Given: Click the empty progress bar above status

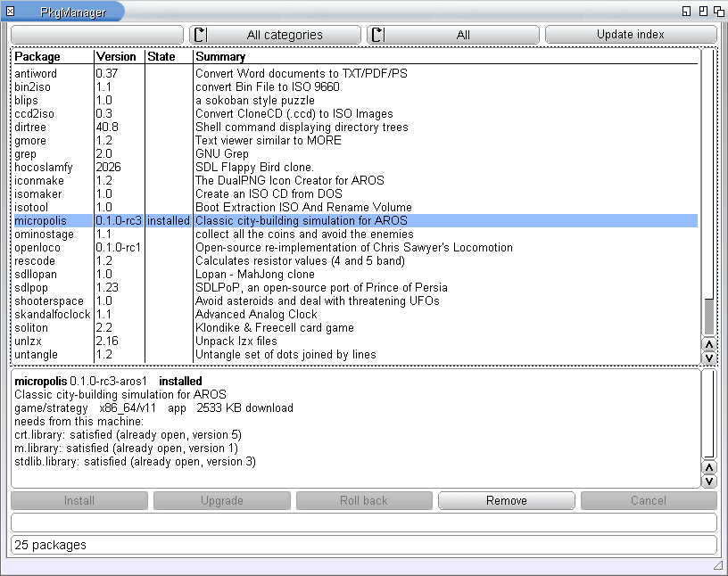Looking at the screenshot, I should 364,523.
